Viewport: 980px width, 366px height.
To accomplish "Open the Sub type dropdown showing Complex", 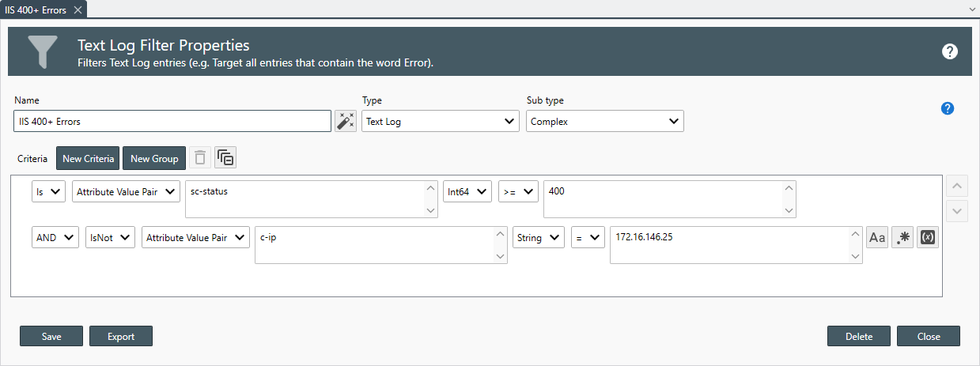I will pos(604,122).
